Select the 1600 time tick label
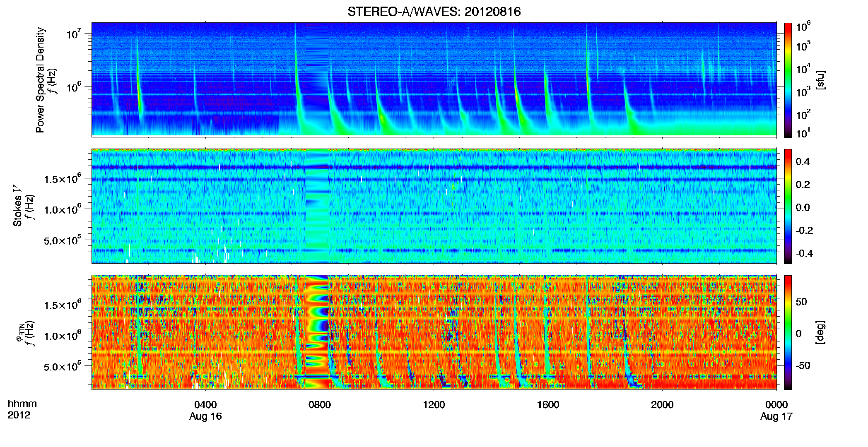Screen dimensions: 868x447 (548, 404)
